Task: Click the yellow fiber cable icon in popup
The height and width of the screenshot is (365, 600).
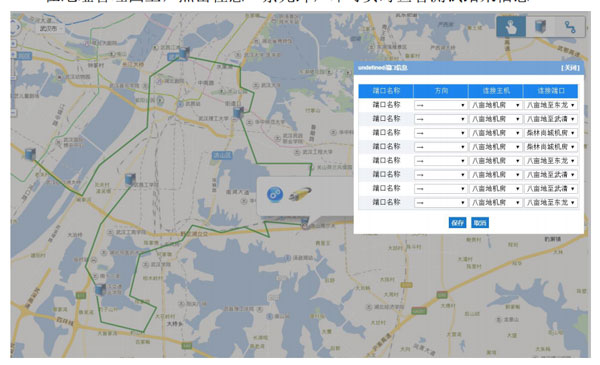Action: click(x=300, y=194)
